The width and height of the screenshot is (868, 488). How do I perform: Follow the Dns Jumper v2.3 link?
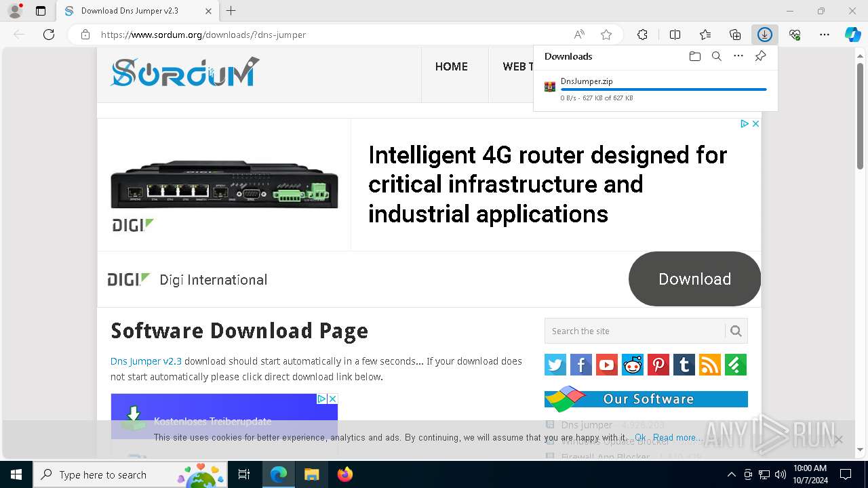click(x=146, y=361)
